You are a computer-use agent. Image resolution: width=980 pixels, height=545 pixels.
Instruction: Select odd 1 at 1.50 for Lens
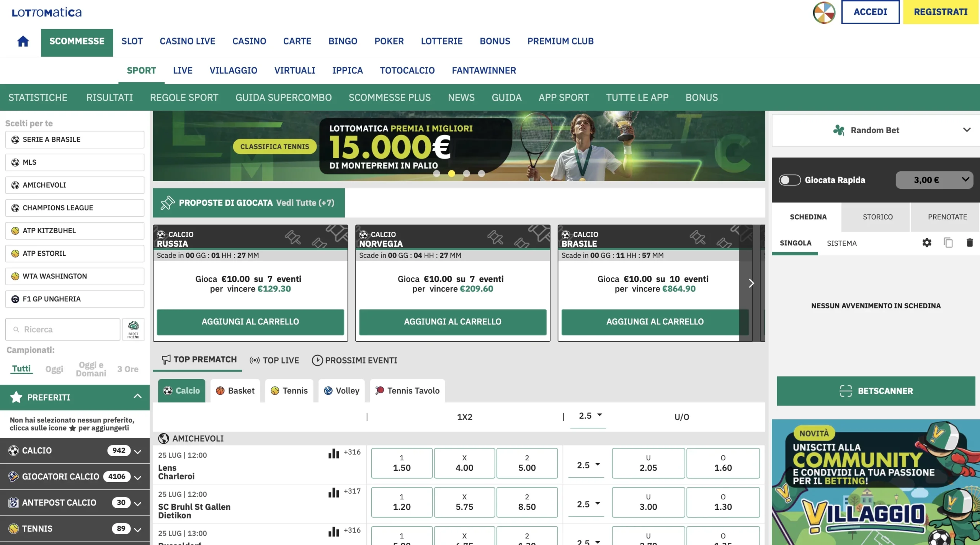[x=402, y=463]
